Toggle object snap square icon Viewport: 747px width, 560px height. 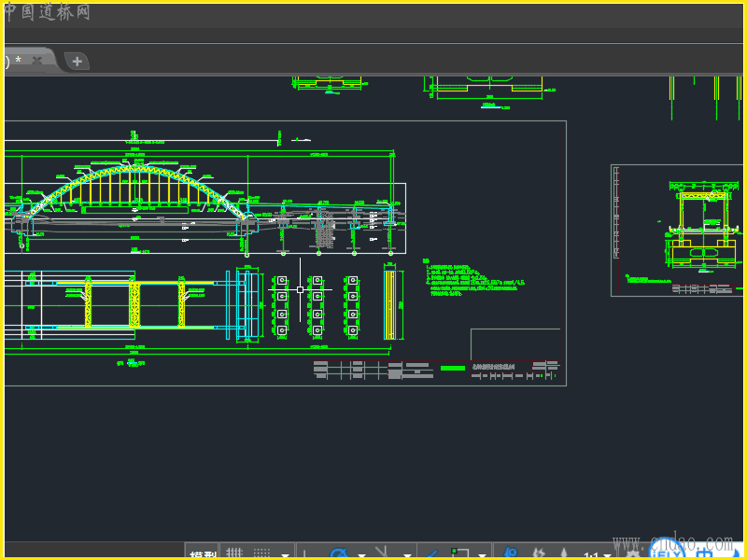(x=460, y=553)
